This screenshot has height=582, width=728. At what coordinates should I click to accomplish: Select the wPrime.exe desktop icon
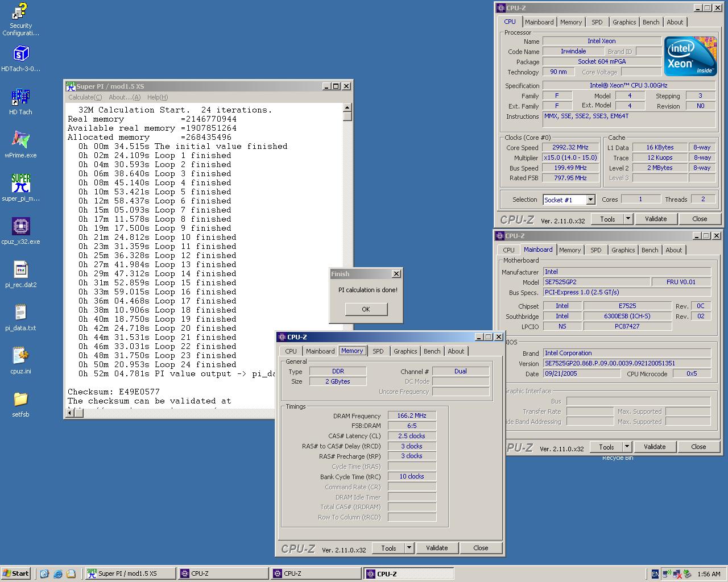click(20, 145)
